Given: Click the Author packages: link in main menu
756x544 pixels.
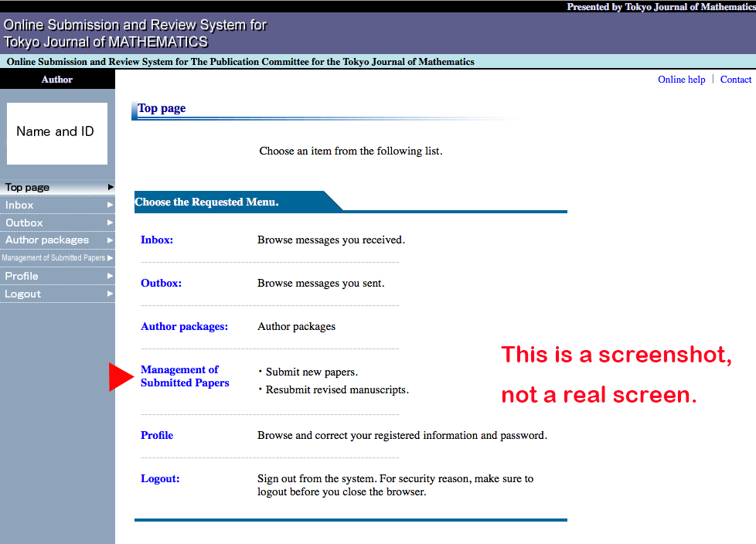Looking at the screenshot, I should [x=184, y=327].
